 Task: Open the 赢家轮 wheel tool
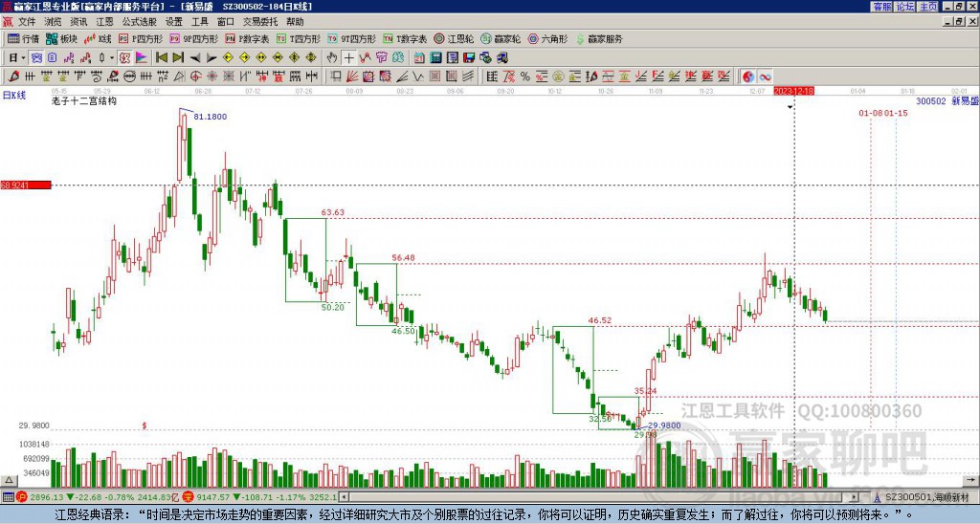click(x=501, y=38)
